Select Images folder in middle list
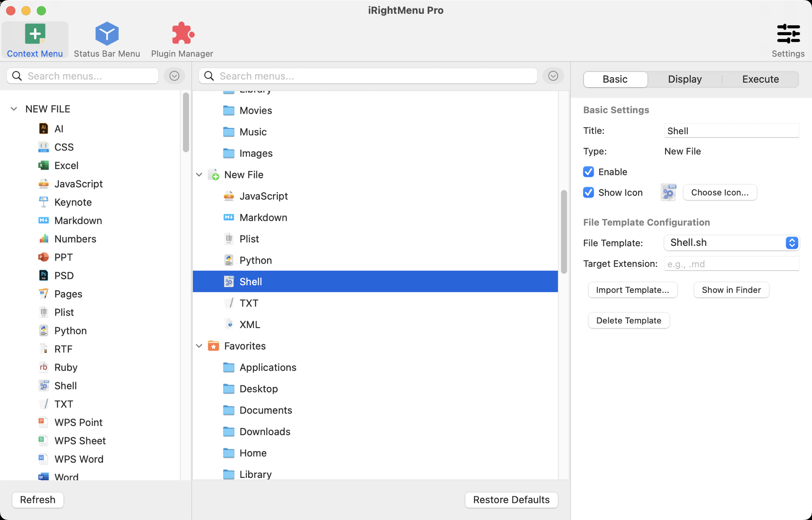The height and width of the screenshot is (520, 812). coord(375,153)
